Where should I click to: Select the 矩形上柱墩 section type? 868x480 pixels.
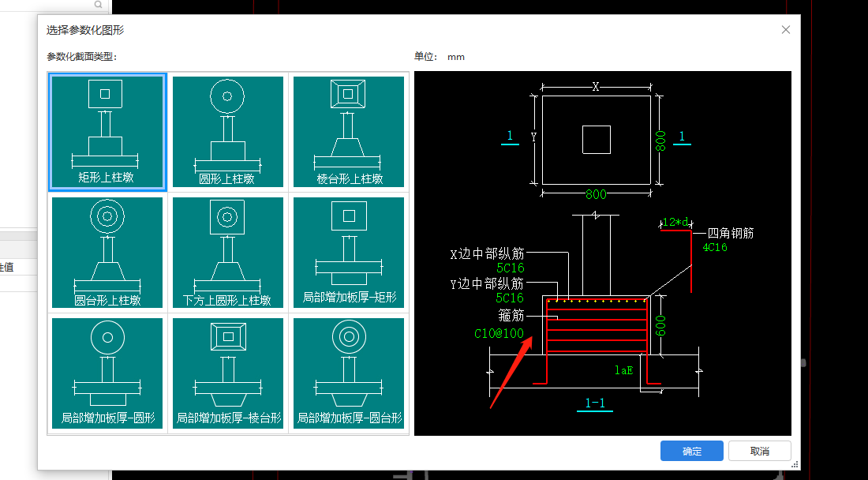click(107, 132)
